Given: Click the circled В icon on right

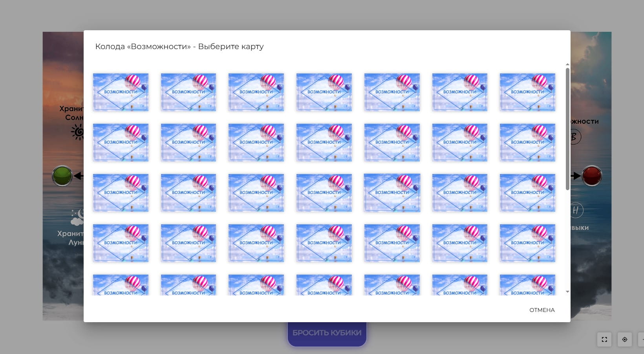Looking at the screenshot, I should point(574,137).
